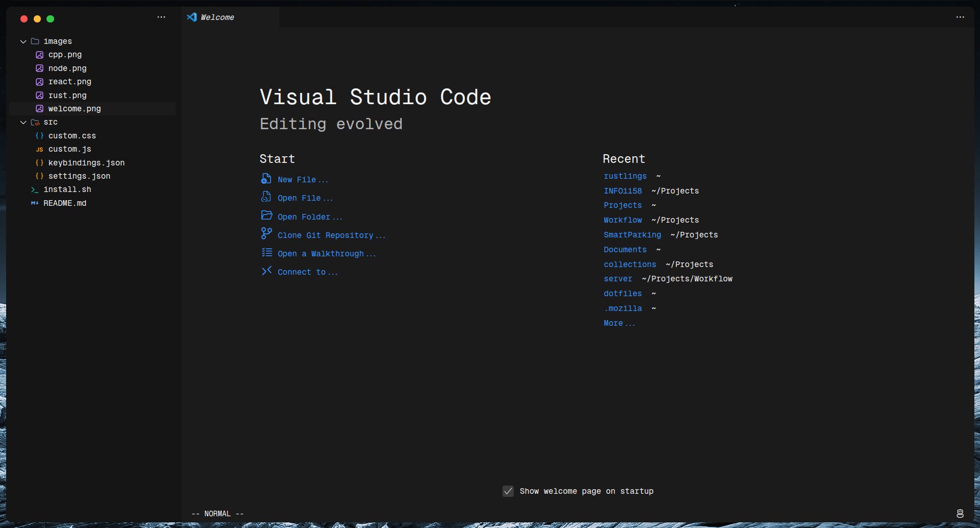
Task: Click the rust.png image file icon
Action: click(39, 95)
